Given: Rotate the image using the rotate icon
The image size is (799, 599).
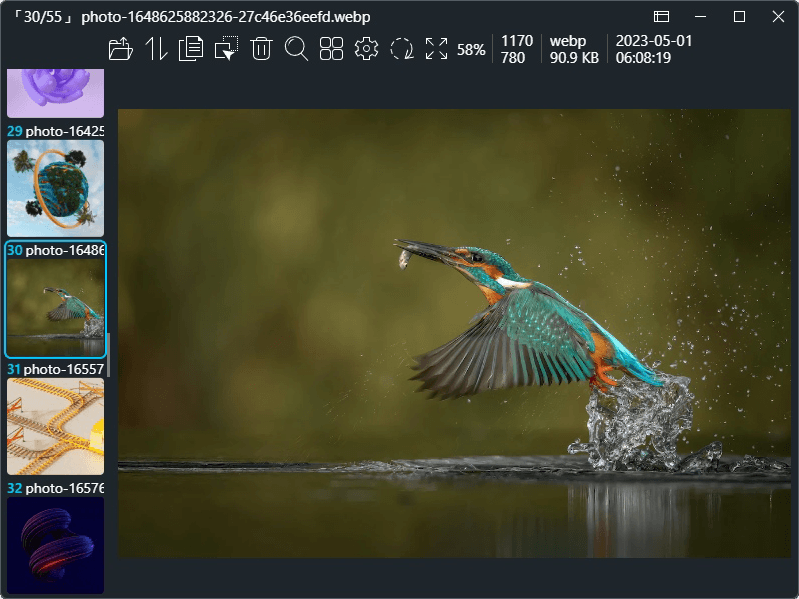Looking at the screenshot, I should click(x=401, y=49).
